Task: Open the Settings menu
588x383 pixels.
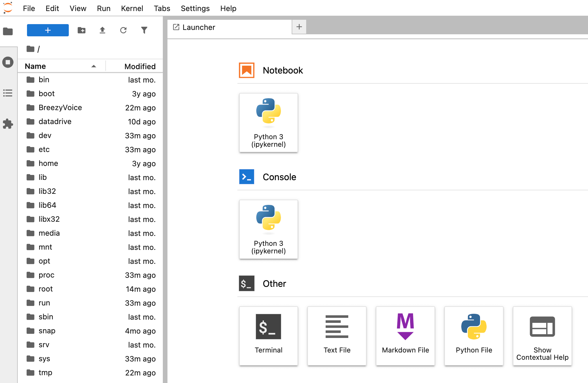Action: coord(195,8)
